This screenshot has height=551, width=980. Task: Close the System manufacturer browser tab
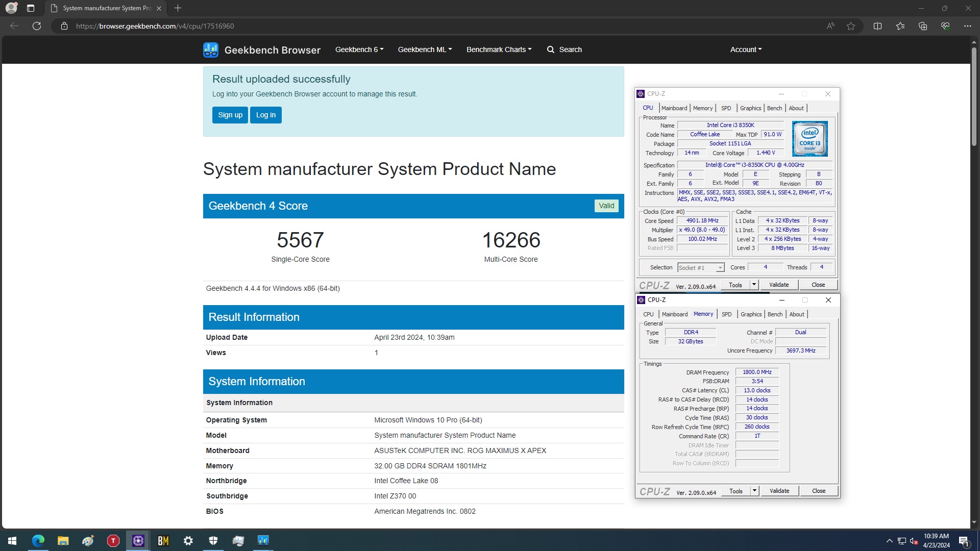point(159,8)
